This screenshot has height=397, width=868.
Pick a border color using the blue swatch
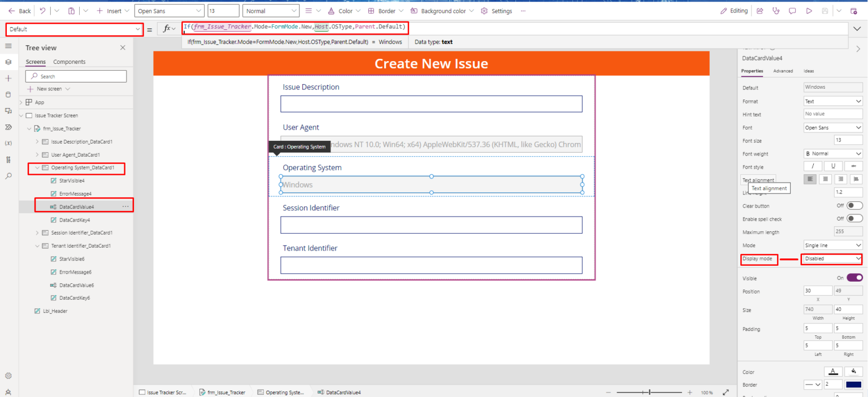(x=853, y=384)
